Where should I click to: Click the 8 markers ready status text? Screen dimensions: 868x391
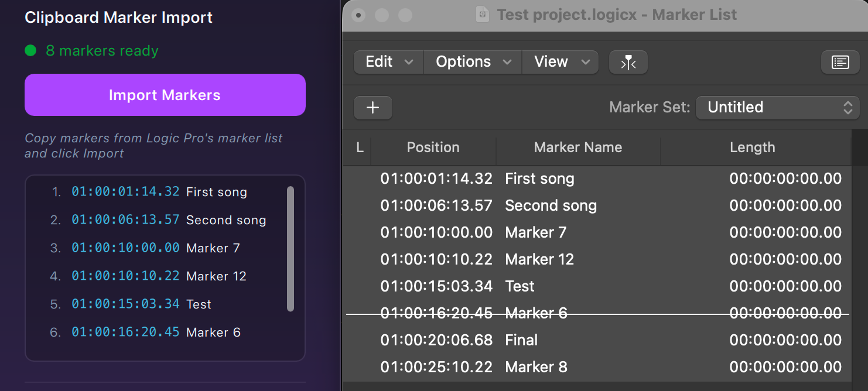[x=102, y=51]
